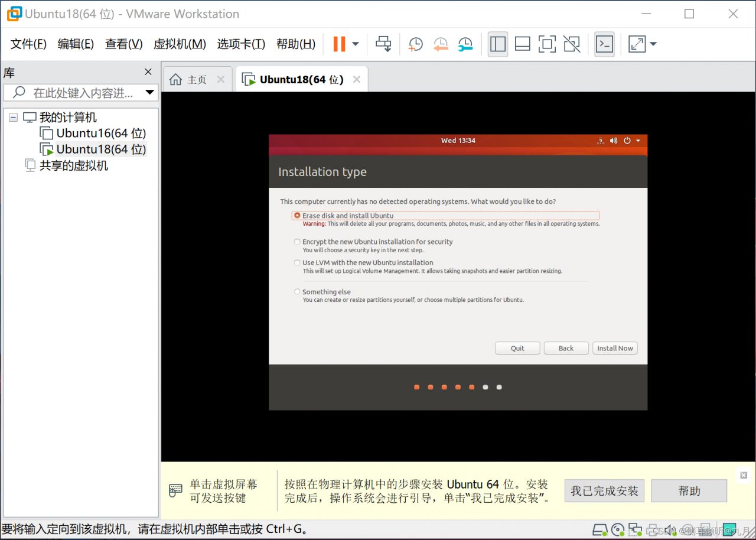This screenshot has width=756, height=540.
Task: Click the Ubuntu power icon in top bar
Action: tap(627, 141)
